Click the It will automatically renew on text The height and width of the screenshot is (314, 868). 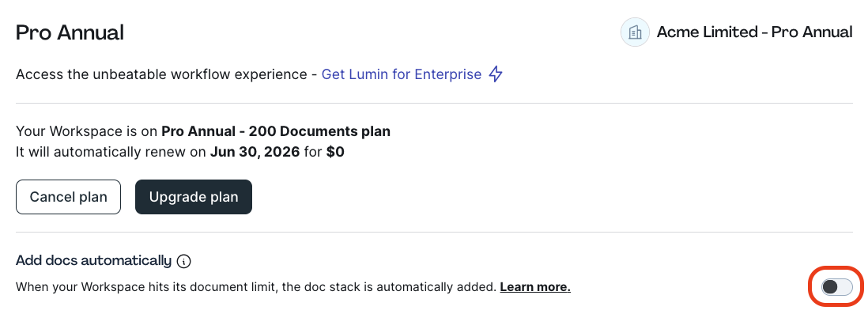tap(111, 152)
